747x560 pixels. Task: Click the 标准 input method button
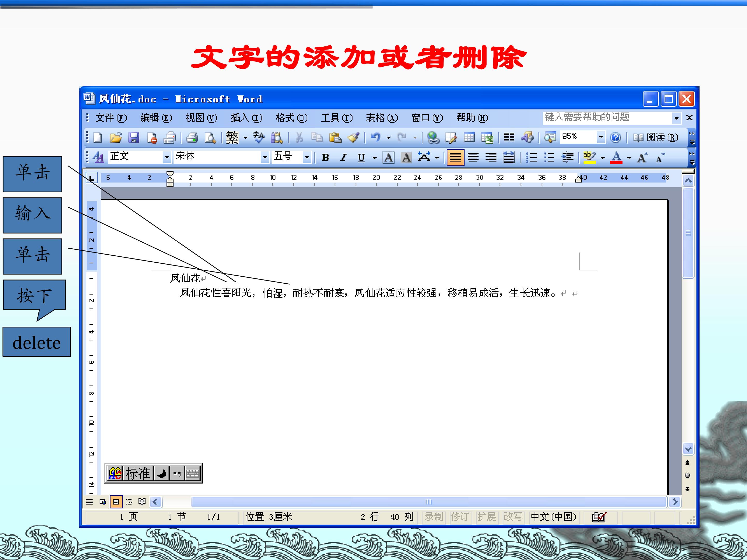(138, 473)
